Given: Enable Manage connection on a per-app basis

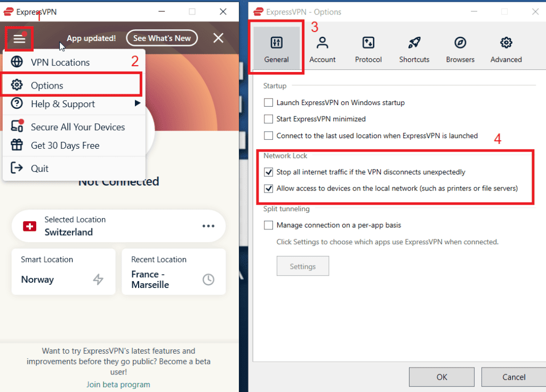Looking at the screenshot, I should 268,225.
